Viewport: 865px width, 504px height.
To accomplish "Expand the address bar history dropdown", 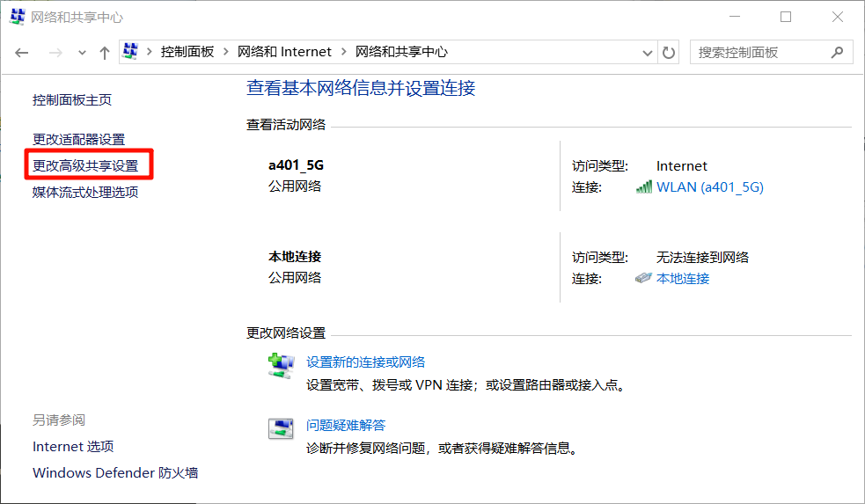I will [648, 53].
